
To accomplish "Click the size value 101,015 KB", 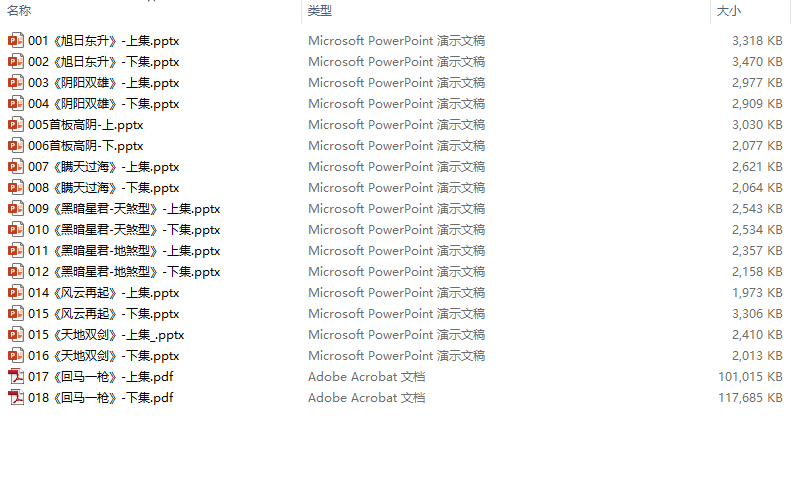I will click(751, 376).
